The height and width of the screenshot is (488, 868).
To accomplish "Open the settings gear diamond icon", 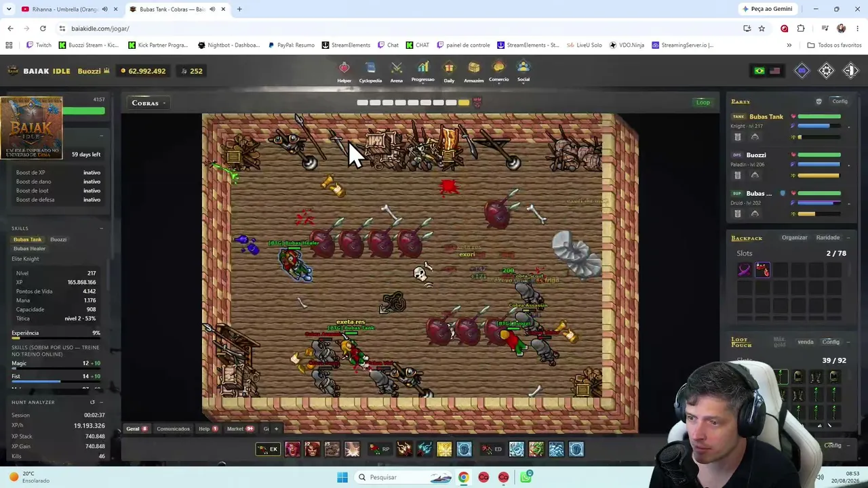I will (826, 70).
